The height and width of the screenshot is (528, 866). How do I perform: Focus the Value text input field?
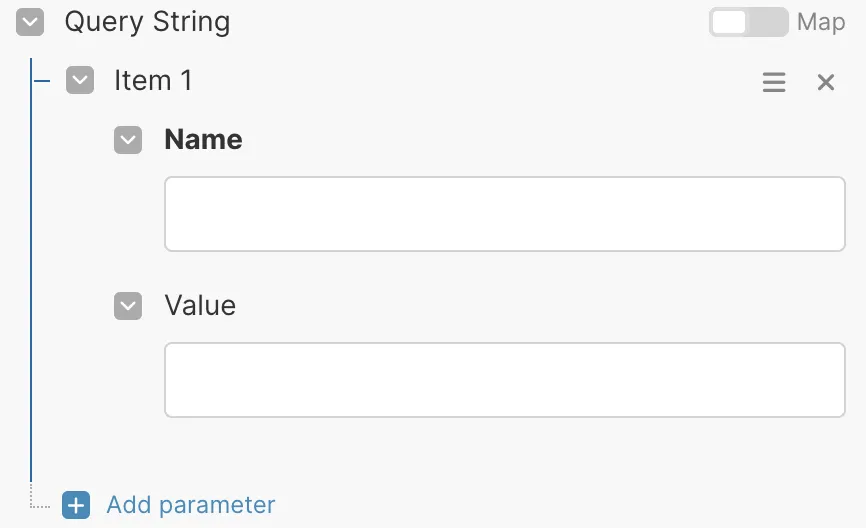click(x=504, y=380)
